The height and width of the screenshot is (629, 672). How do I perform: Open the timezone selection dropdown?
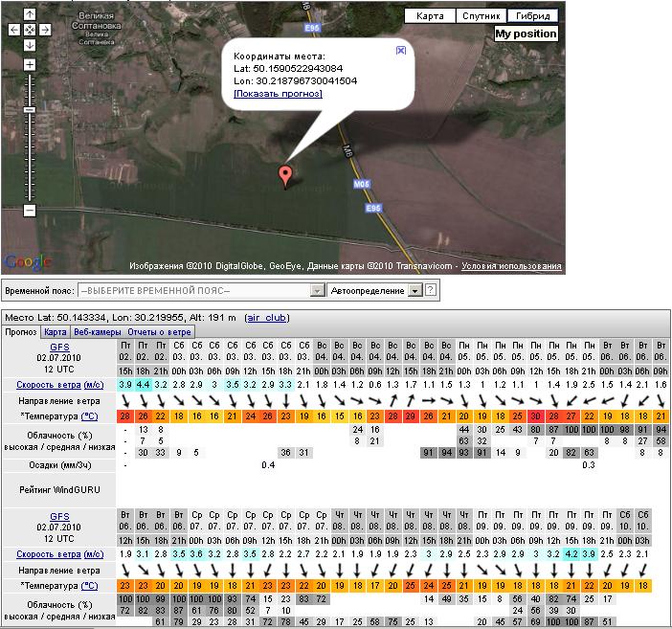click(201, 290)
